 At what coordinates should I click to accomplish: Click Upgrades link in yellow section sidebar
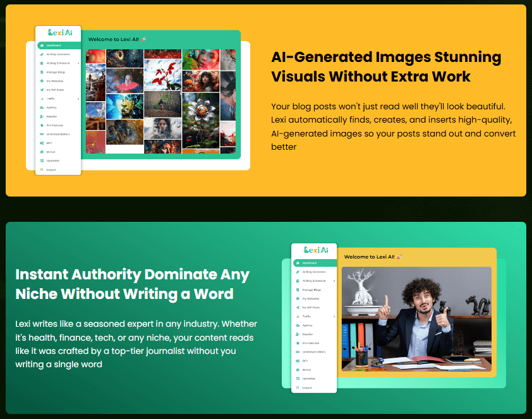pyautogui.click(x=52, y=161)
